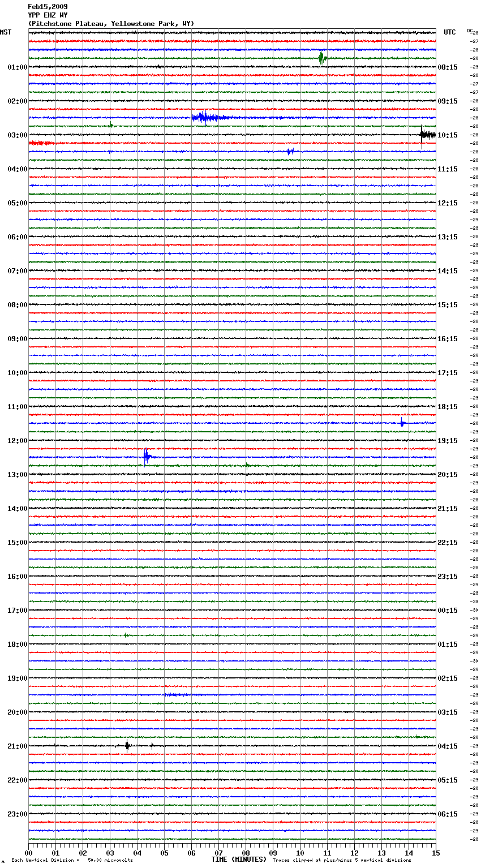Pick the 07:00 MST time label
Image resolution: width=481 pixels, height=868 pixels.
point(18,271)
